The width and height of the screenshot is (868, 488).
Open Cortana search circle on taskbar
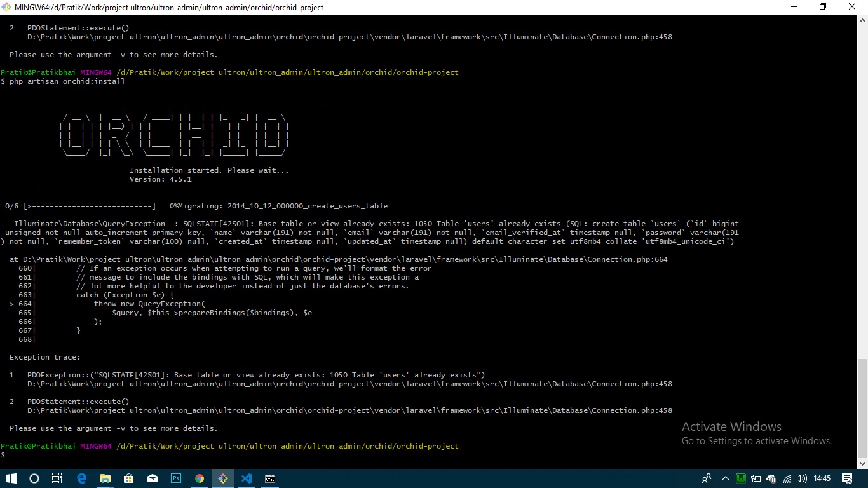coord(34,478)
